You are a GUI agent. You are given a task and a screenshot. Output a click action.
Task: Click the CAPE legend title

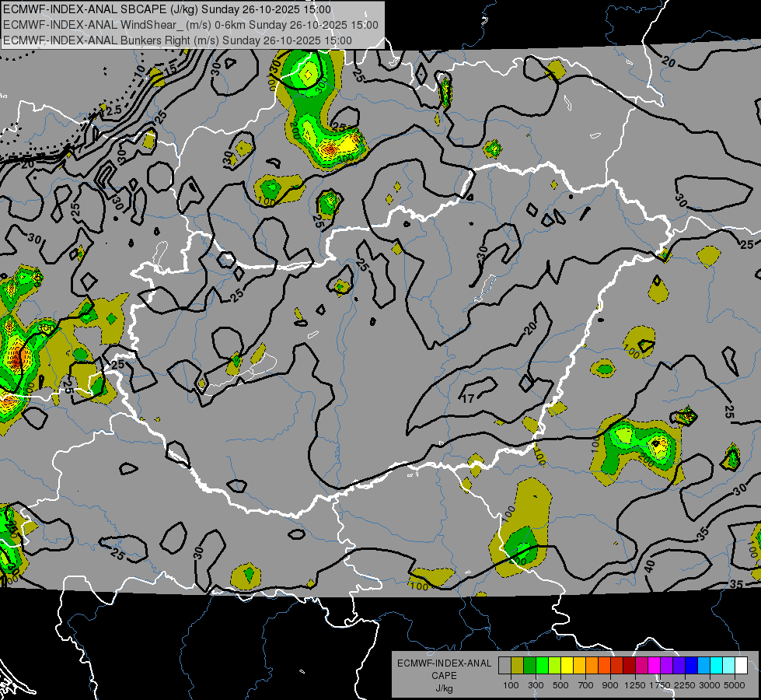(x=444, y=676)
